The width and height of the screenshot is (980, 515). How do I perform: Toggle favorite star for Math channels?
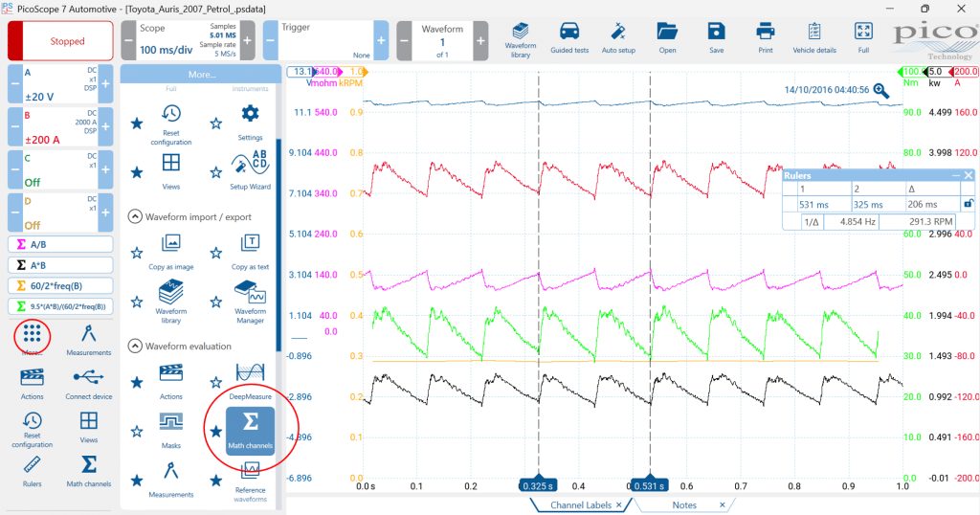215,432
